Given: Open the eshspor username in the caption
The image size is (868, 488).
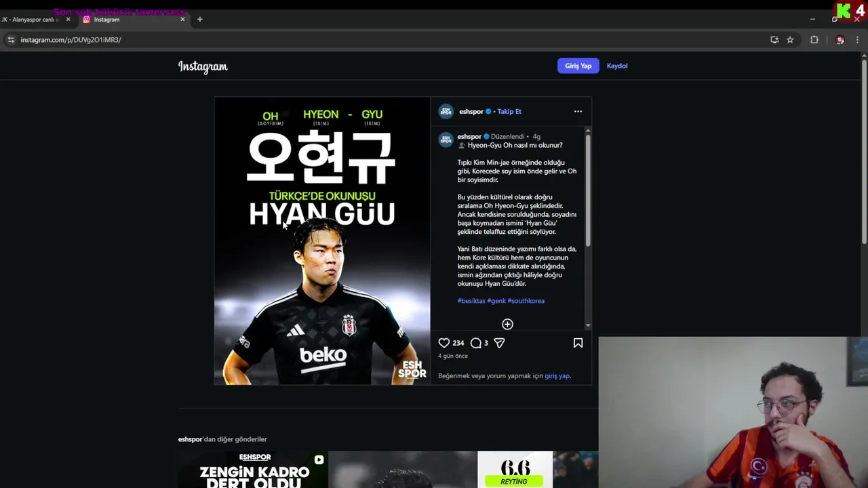Looking at the screenshot, I should pos(469,136).
